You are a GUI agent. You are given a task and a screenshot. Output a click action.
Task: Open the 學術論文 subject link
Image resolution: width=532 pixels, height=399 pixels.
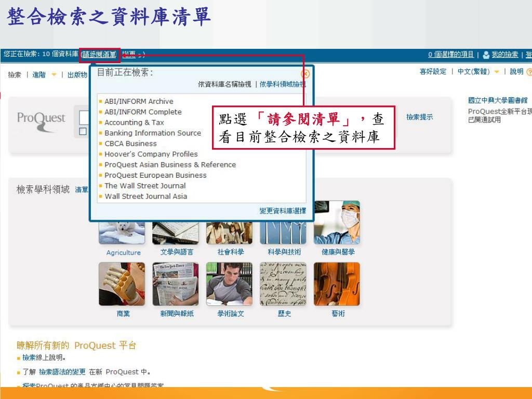click(x=230, y=313)
